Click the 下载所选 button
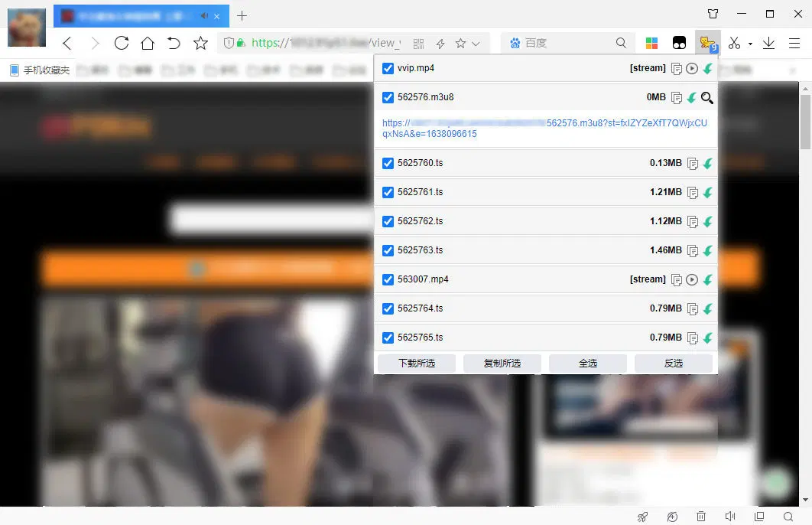812x525 pixels. point(417,364)
